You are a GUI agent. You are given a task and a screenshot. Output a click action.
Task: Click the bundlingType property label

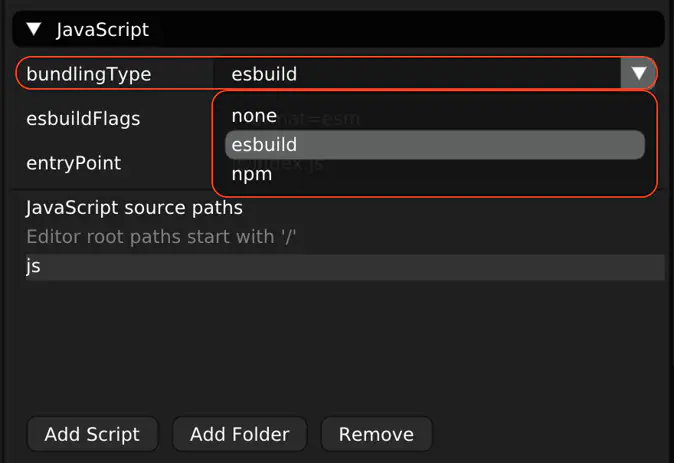(88, 74)
